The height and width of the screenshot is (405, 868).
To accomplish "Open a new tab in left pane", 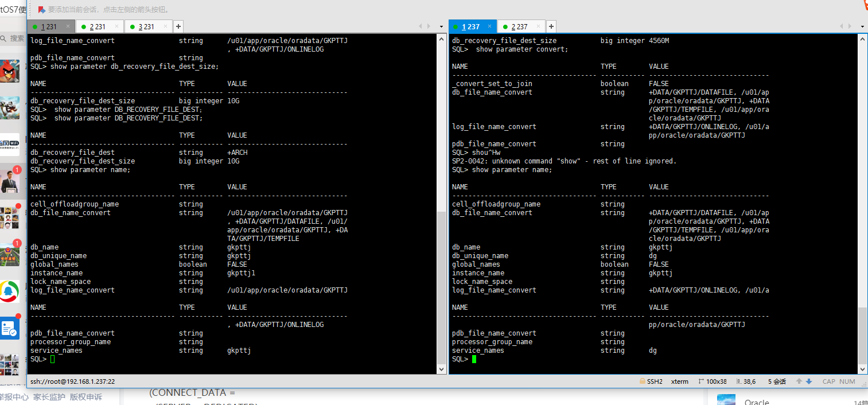I will [x=178, y=26].
